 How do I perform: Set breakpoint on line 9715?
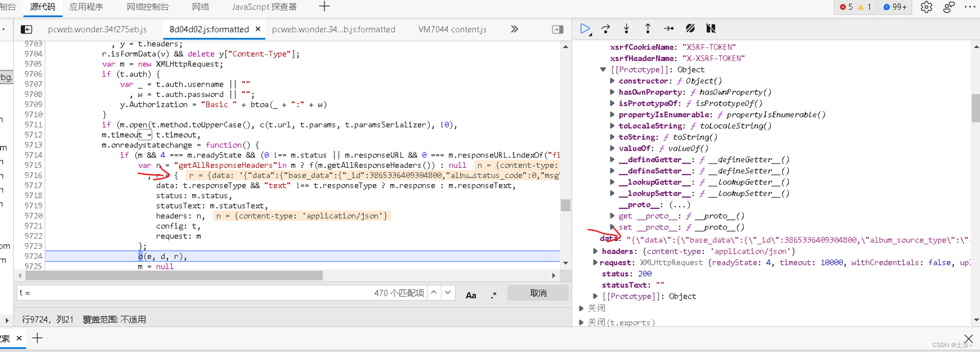[x=33, y=165]
